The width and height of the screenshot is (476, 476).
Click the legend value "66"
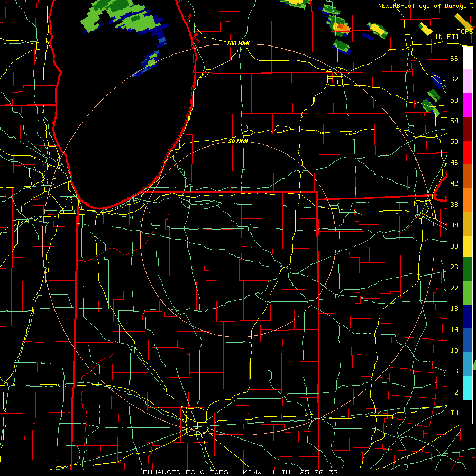[x=454, y=58]
